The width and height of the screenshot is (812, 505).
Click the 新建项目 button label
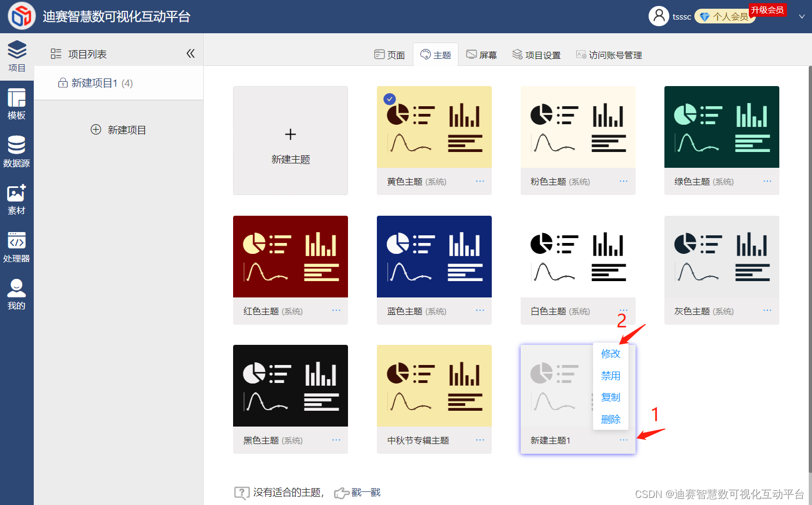pyautogui.click(x=126, y=130)
